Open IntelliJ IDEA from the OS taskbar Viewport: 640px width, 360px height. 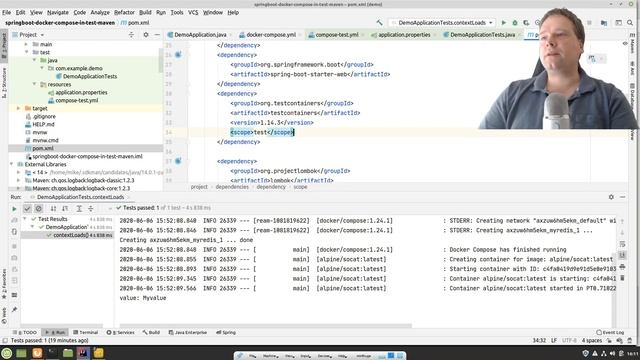click(x=83, y=353)
